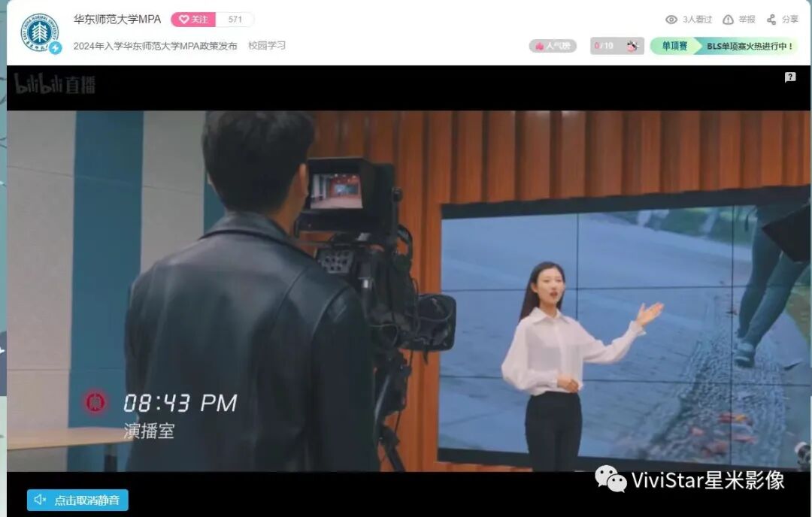Click the eye icon showing 3人看过
Viewport: 812px width, 517px height.
point(671,20)
